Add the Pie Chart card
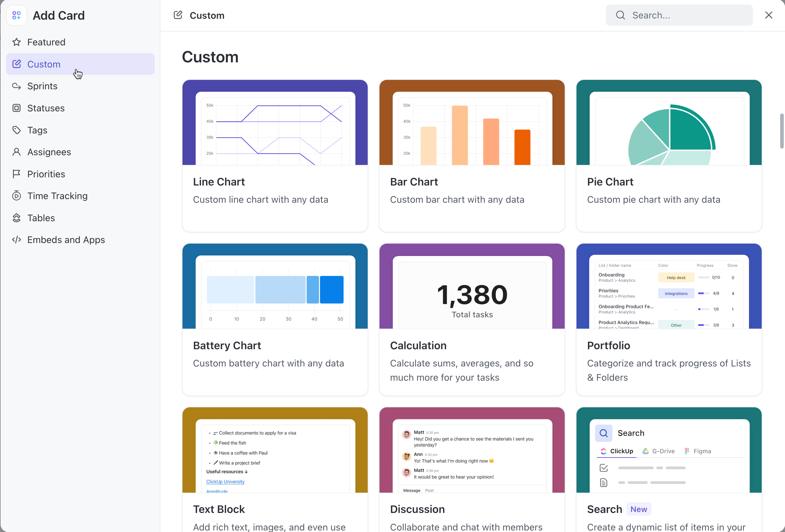 668,155
